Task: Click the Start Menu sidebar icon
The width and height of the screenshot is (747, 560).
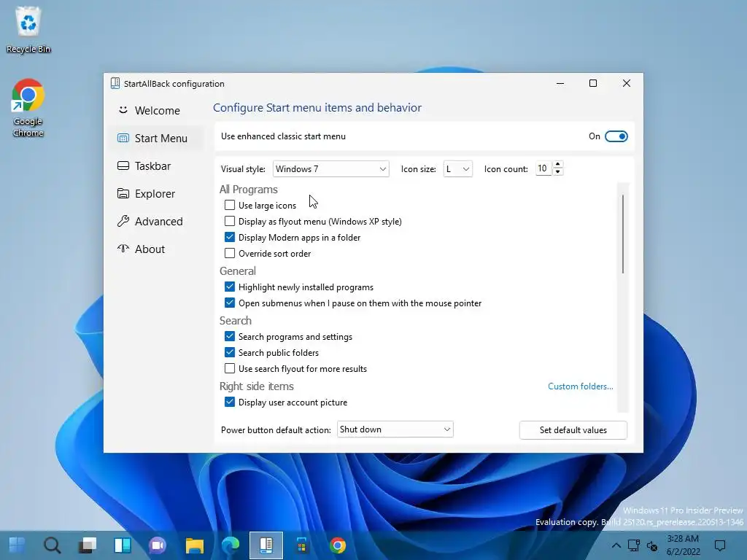Action: tap(123, 138)
